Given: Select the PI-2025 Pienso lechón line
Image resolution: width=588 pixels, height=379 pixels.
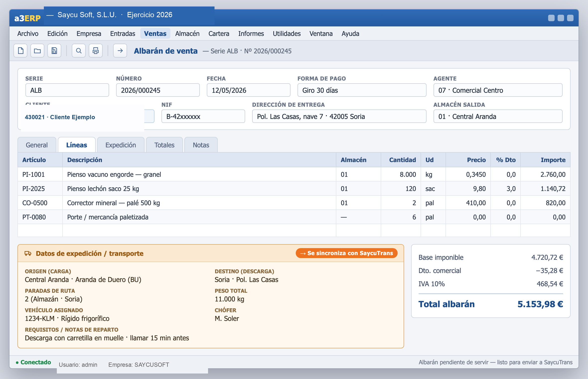Looking at the screenshot, I should (x=294, y=189).
